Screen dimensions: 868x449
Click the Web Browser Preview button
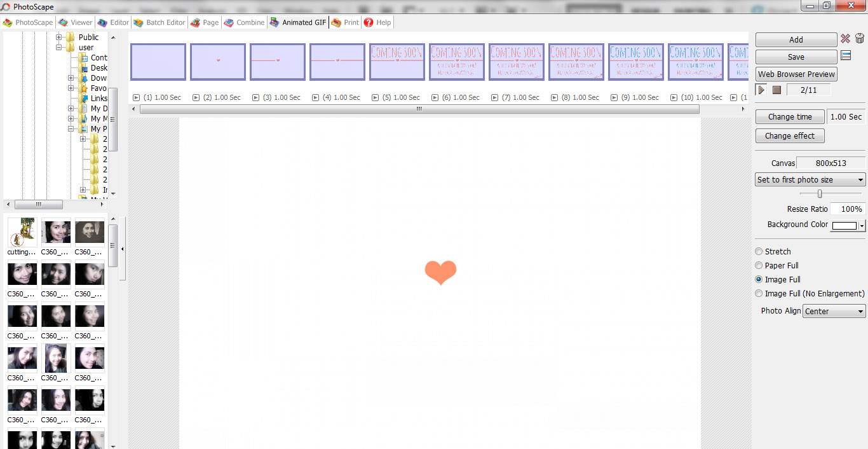[796, 74]
